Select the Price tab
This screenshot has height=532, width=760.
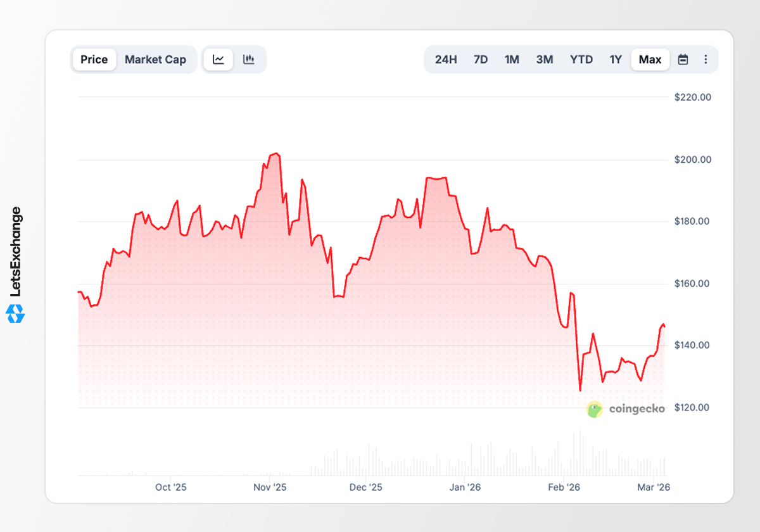(94, 60)
